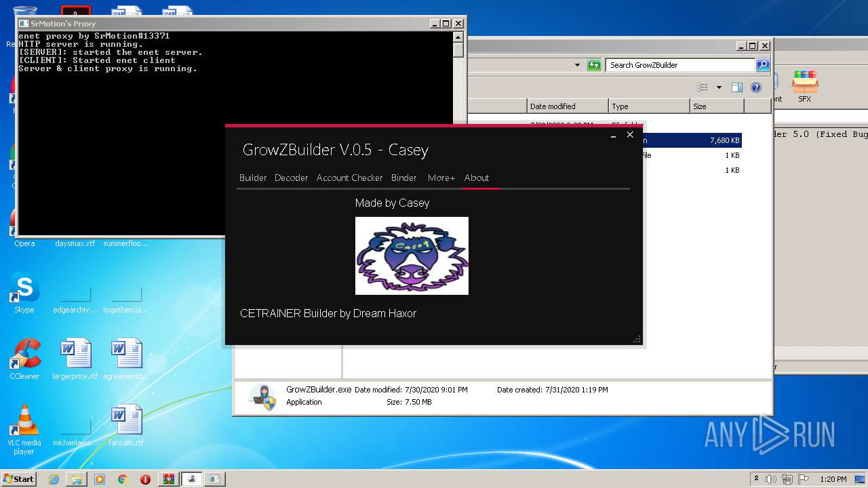Click the 1:20 PM taskbar clock
868x488 pixels.
(833, 479)
